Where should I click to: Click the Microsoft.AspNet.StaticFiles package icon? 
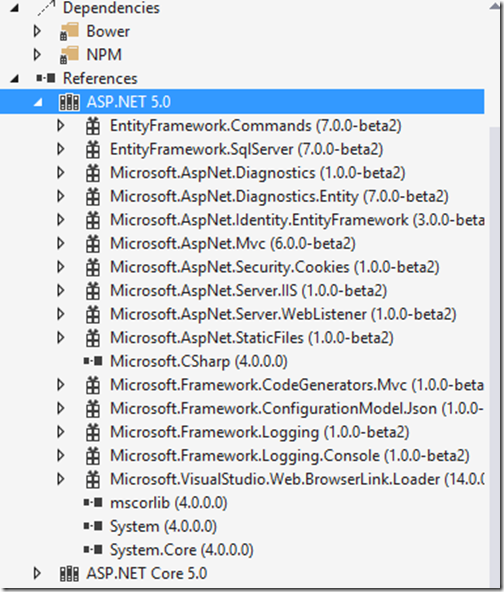[93, 338]
